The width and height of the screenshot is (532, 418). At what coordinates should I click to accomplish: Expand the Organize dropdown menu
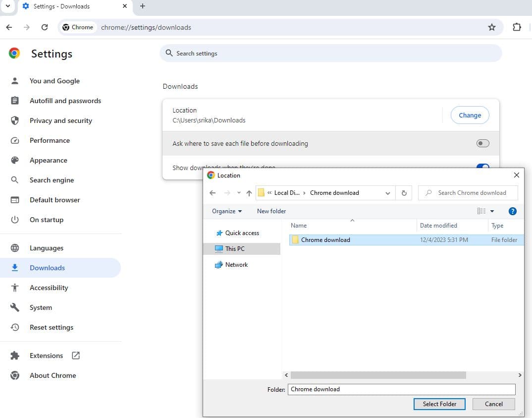click(227, 211)
